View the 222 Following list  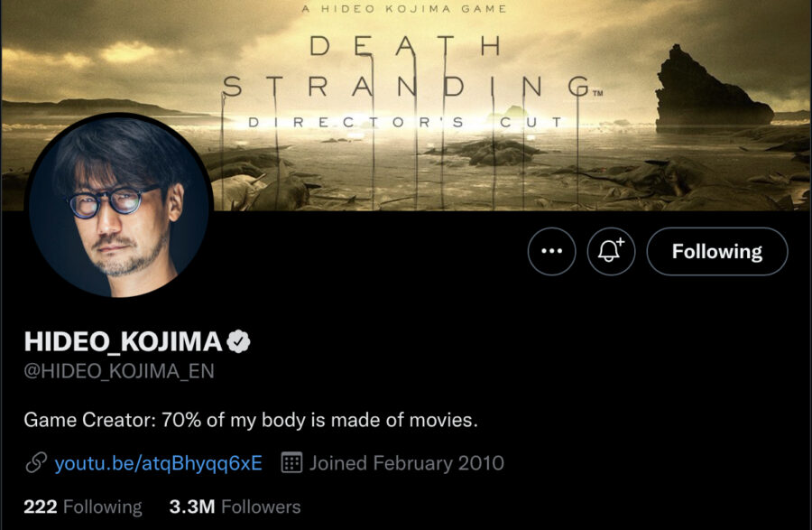tap(83, 507)
